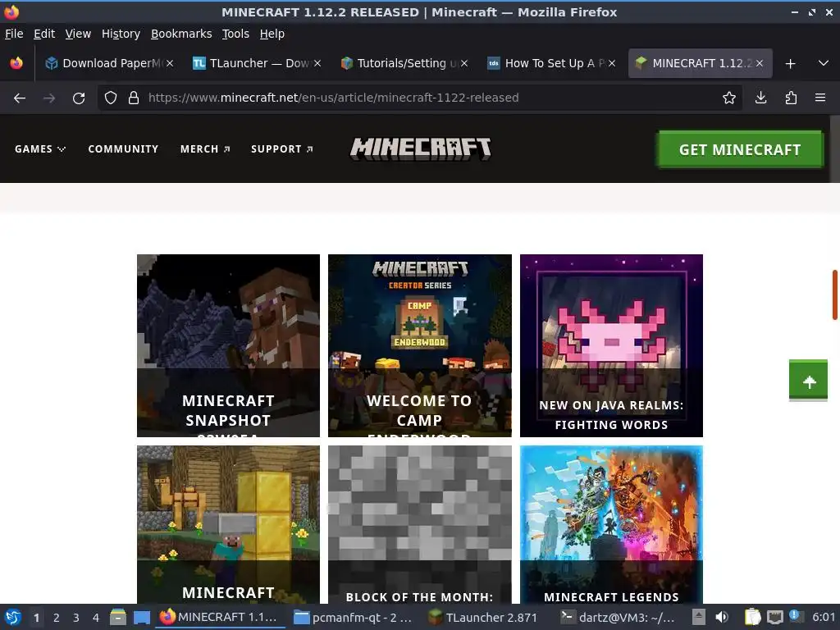Open the clipboard manager tray icon
The image size is (840, 630).
pyautogui.click(x=752, y=617)
